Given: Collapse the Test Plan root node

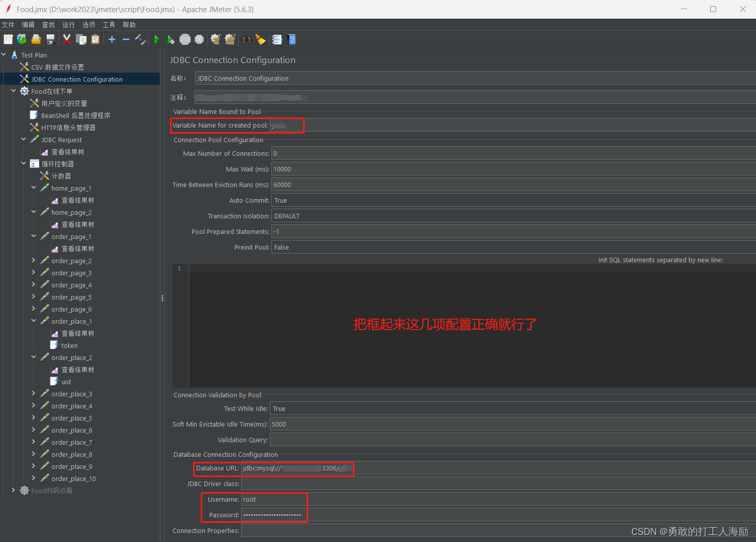Looking at the screenshot, I should (4, 54).
